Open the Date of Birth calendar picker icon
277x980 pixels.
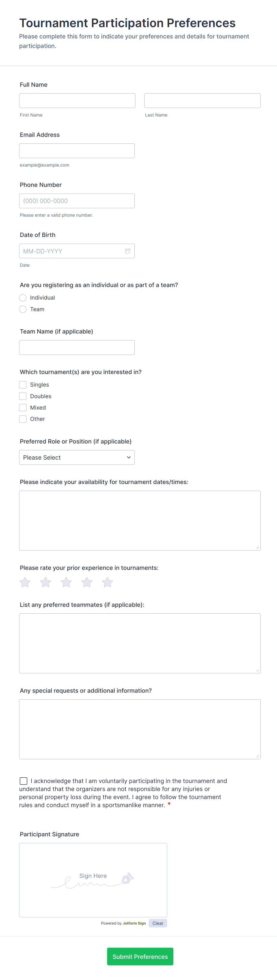(128, 251)
